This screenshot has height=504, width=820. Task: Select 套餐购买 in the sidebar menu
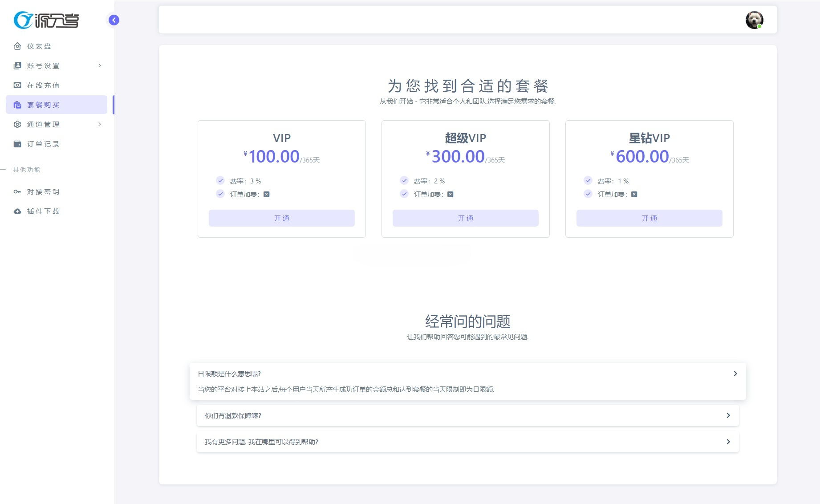[x=43, y=105]
